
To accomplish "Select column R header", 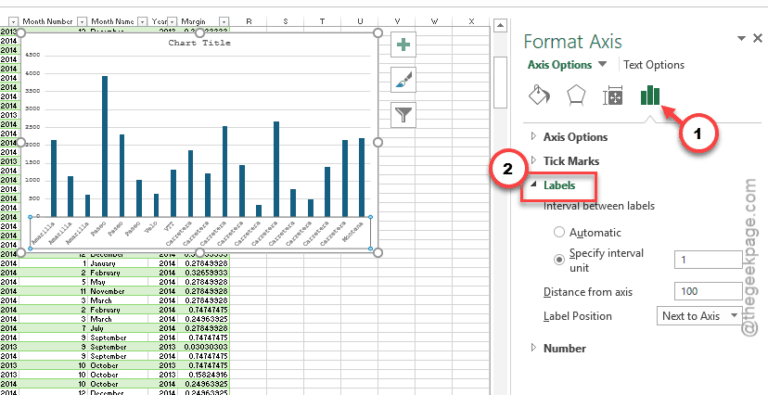I will (x=248, y=21).
